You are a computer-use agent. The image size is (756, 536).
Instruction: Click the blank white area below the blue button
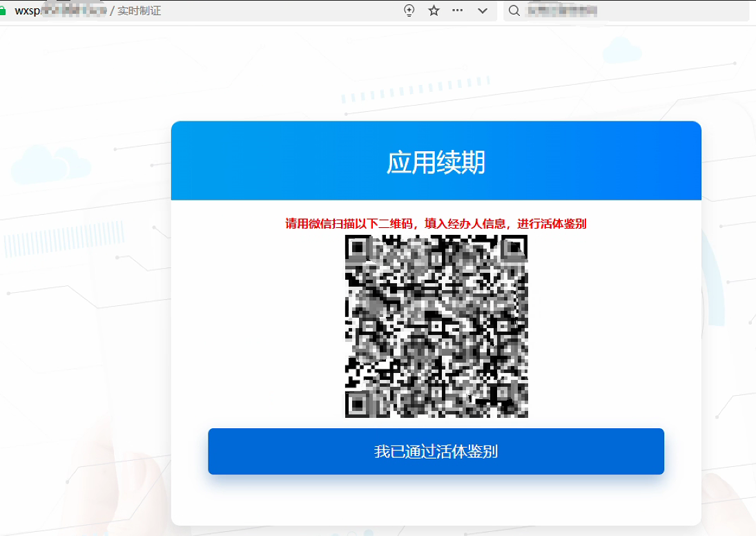pos(436,500)
